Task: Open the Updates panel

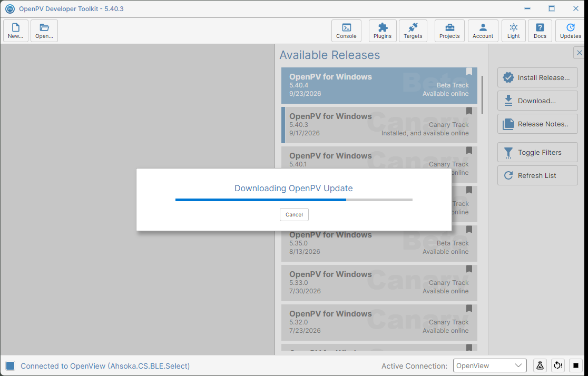Action: (x=571, y=31)
